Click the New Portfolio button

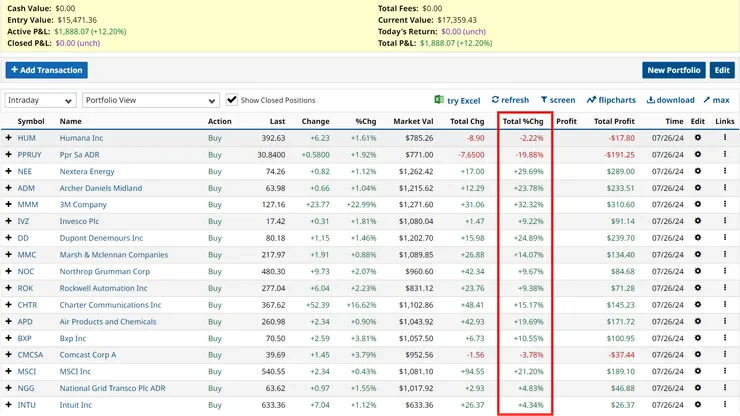point(673,70)
